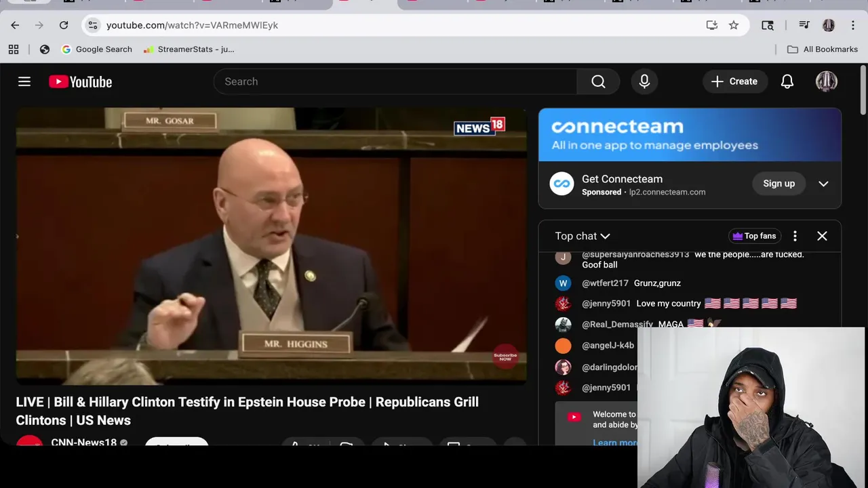Screen dimensions: 868x488
Task: Open the Top chat dropdown
Action: tap(583, 236)
